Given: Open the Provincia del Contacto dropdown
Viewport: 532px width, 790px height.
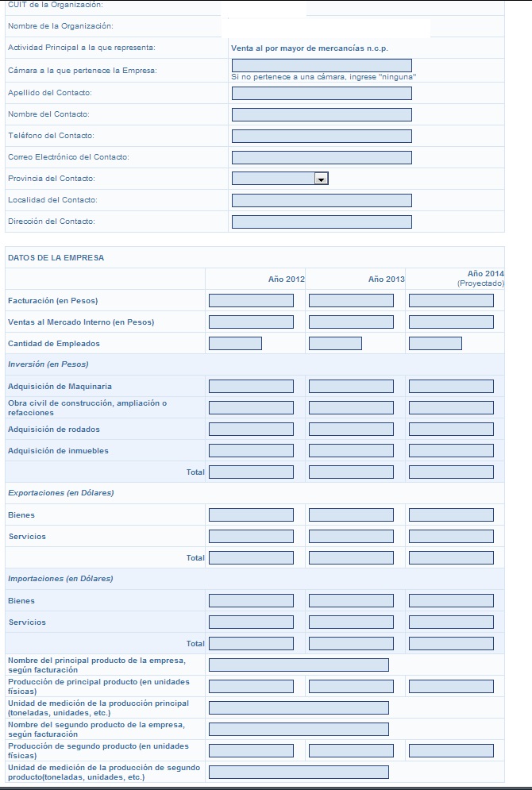Looking at the screenshot, I should pyautogui.click(x=280, y=179).
